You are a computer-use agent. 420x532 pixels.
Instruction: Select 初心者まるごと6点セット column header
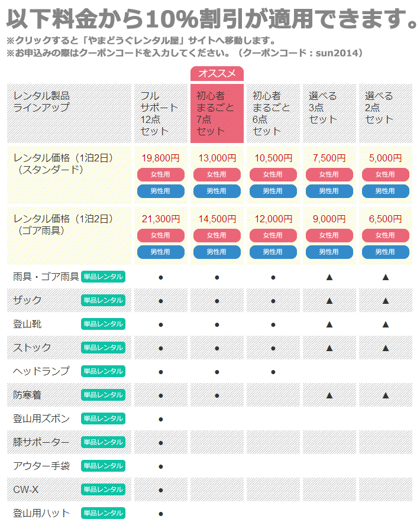[273, 113]
